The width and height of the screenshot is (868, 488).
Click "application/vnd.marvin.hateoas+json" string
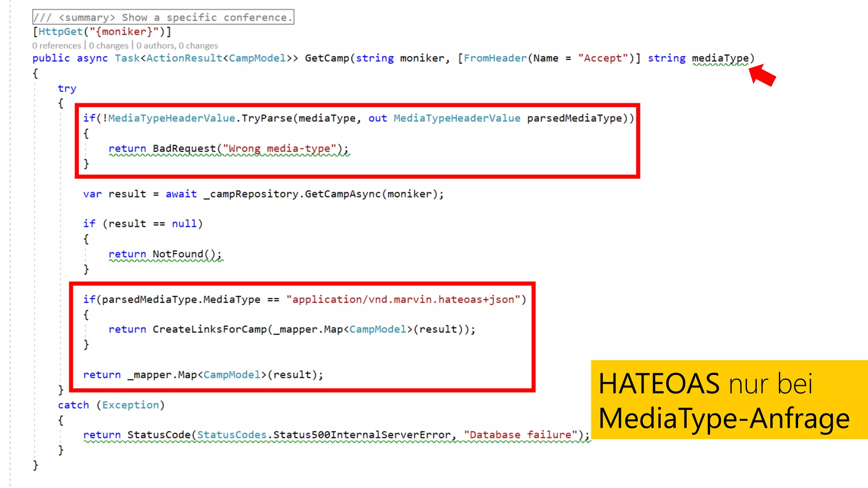403,299
